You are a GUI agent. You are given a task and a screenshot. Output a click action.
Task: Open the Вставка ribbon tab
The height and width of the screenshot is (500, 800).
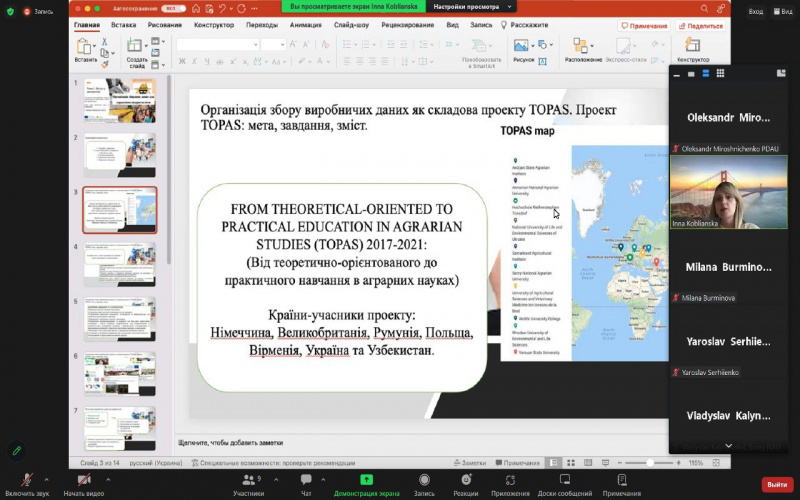pyautogui.click(x=123, y=25)
